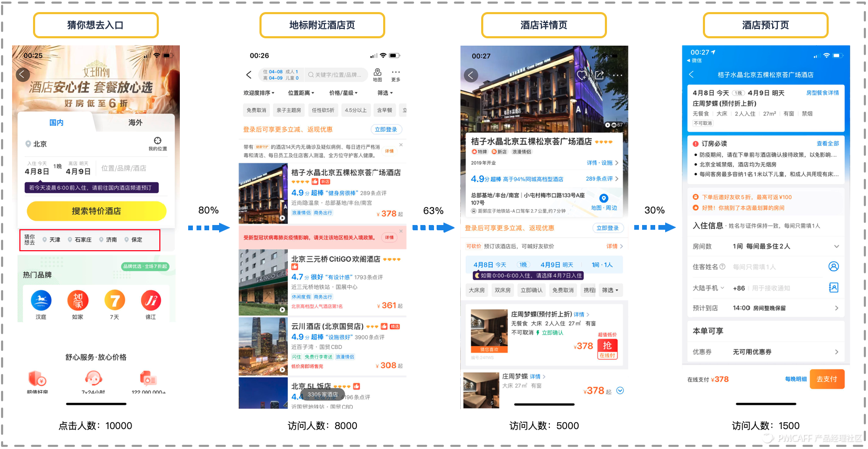Open the photo gallery counter showing 67

614,125
